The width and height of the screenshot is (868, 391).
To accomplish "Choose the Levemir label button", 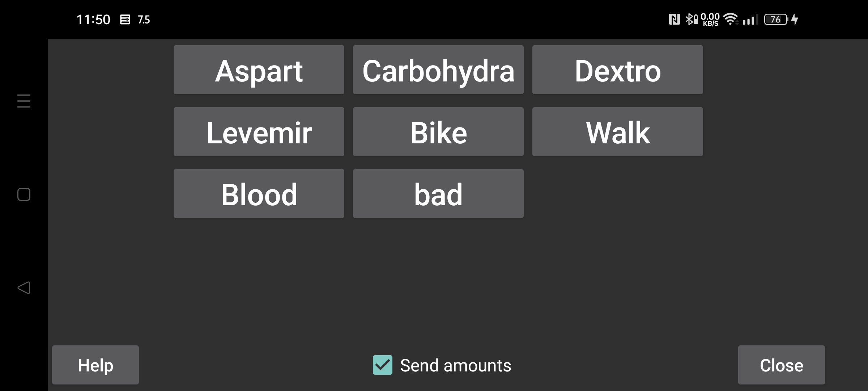I will tap(259, 132).
